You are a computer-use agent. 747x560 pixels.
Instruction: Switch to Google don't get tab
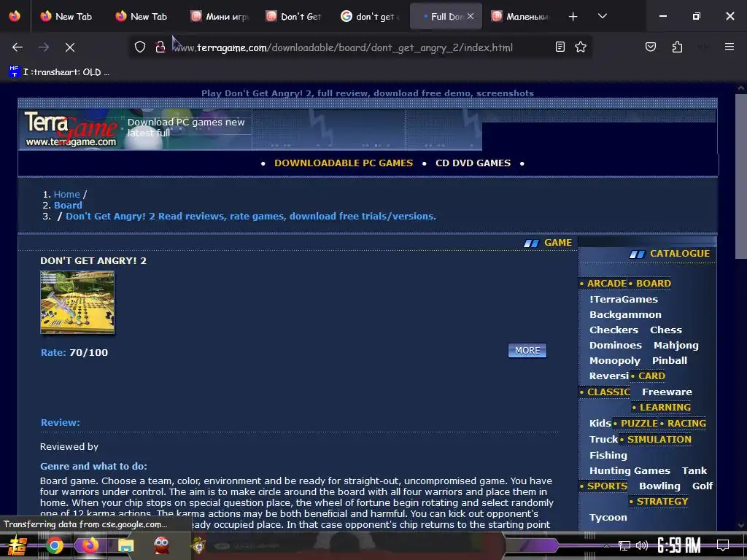[370, 16]
